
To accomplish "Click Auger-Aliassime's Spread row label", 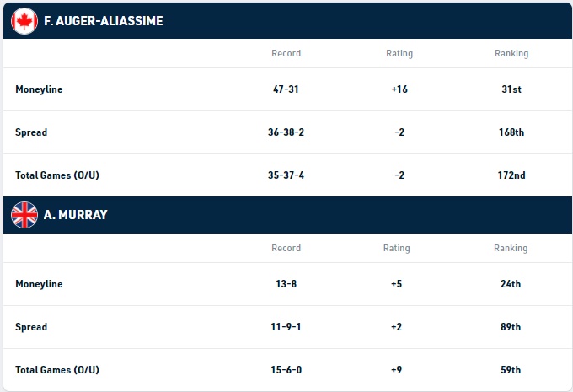I will coord(31,132).
